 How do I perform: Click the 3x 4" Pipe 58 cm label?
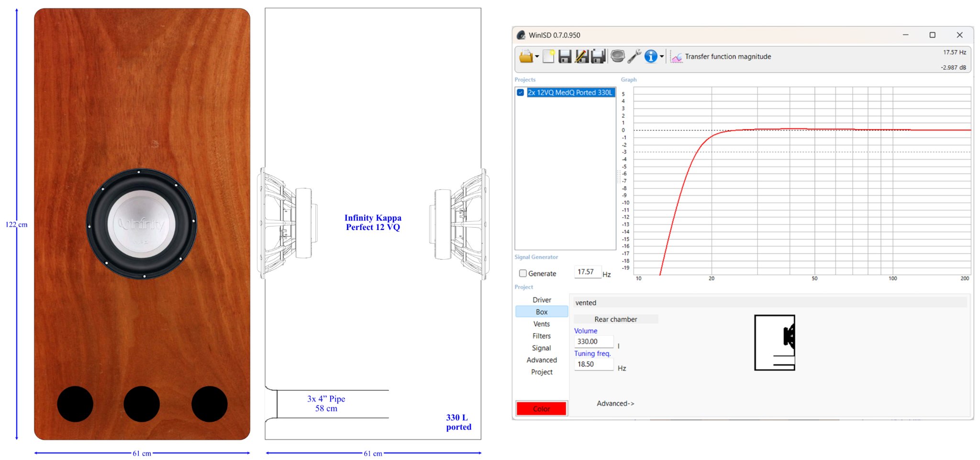326,404
